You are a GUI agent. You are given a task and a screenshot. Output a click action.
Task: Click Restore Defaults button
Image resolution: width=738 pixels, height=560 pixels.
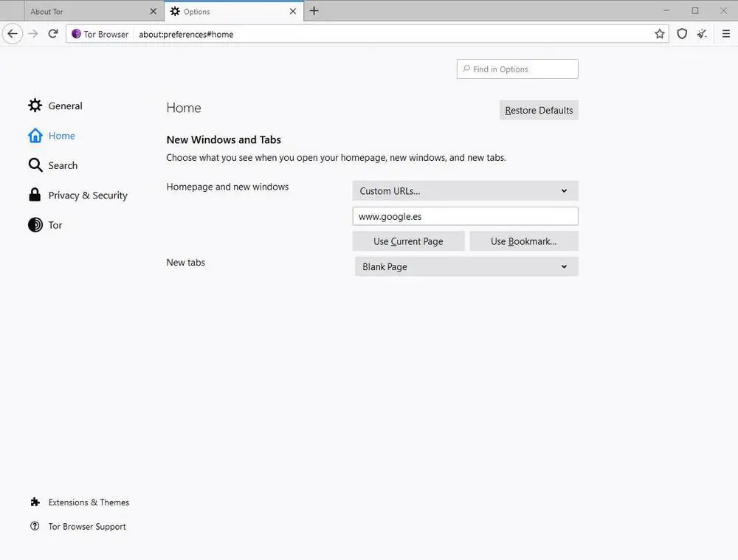pos(539,110)
